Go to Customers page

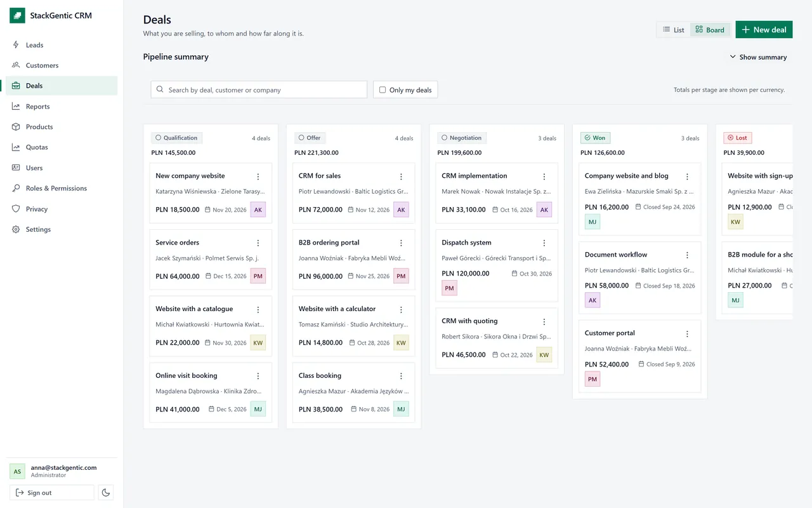pos(62,65)
